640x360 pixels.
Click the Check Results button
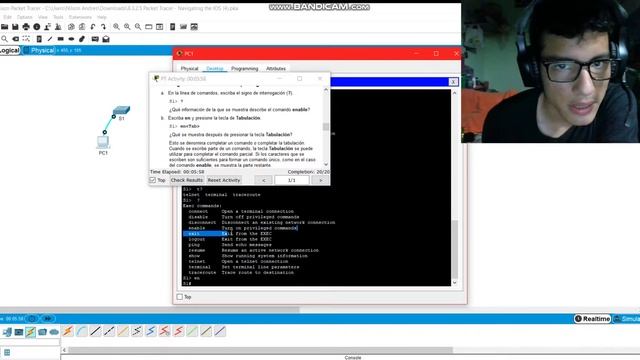[x=187, y=180]
